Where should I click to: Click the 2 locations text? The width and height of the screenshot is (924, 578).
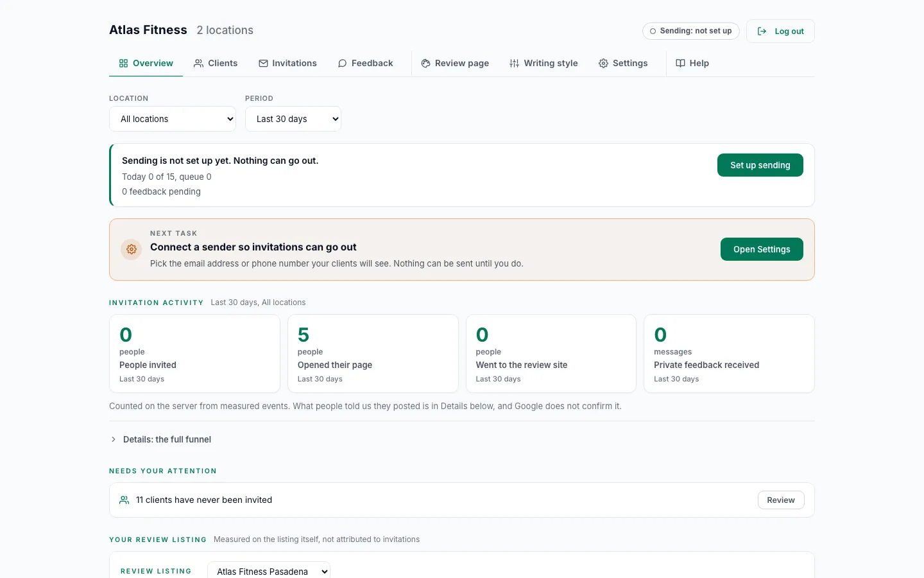click(x=225, y=30)
